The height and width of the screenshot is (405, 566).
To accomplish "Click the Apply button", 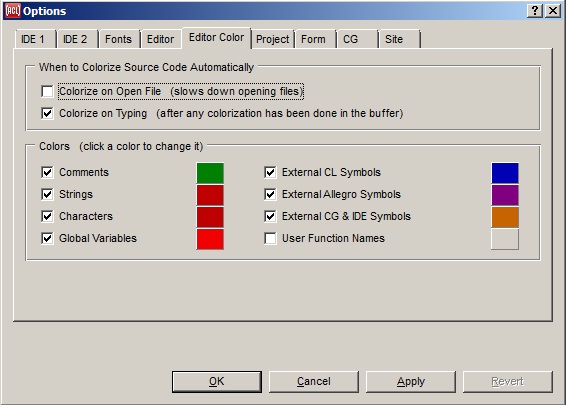I will [x=411, y=382].
